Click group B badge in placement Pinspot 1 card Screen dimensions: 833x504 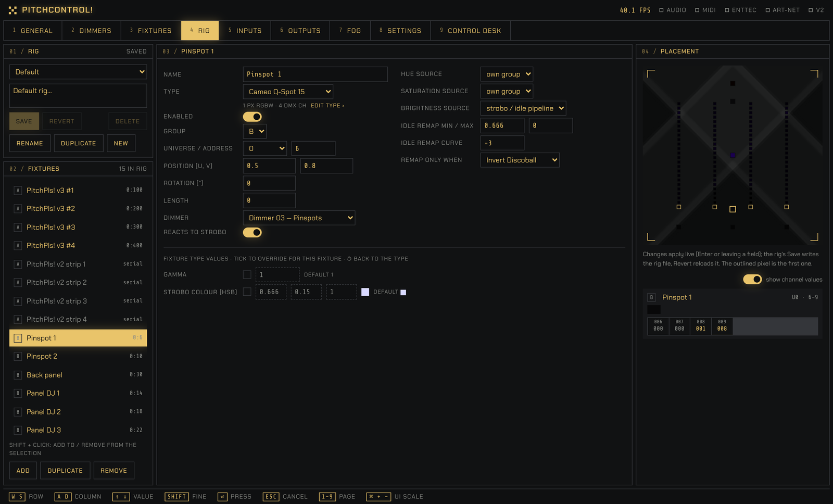[x=651, y=297]
